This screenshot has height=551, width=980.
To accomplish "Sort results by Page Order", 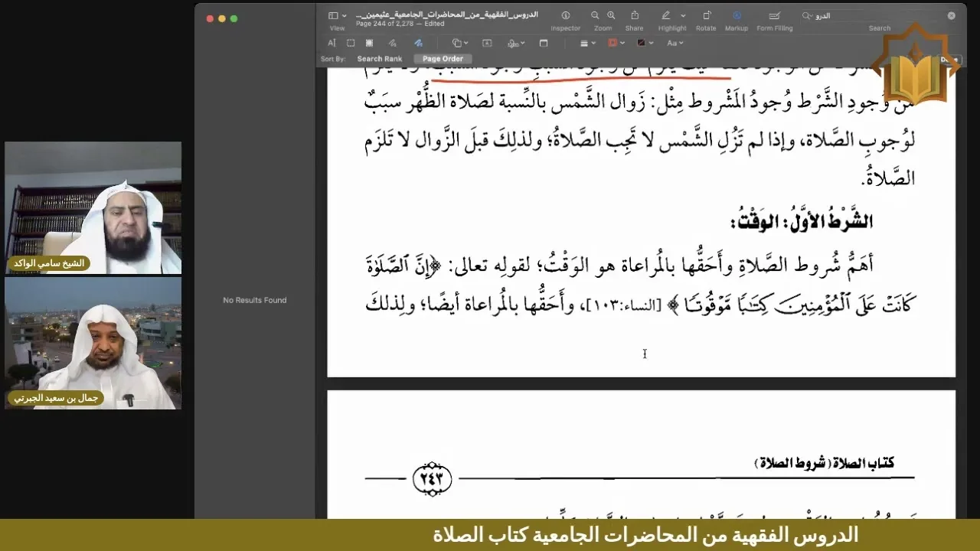I will 443,59.
